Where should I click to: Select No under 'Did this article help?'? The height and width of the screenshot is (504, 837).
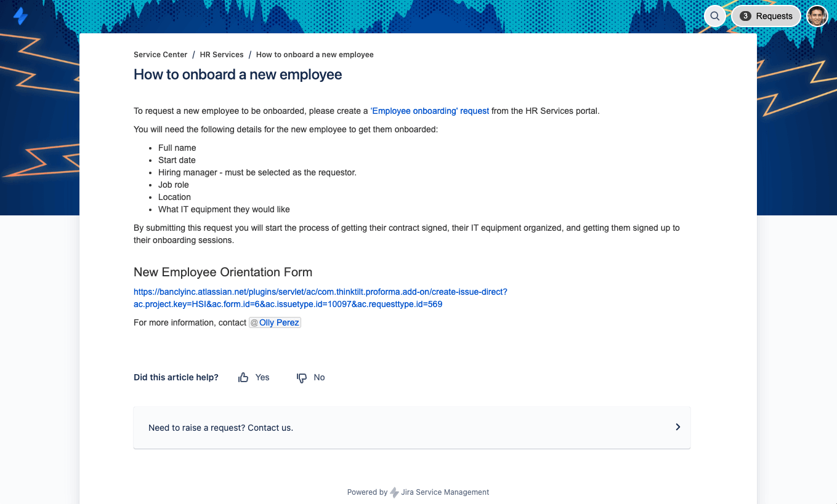[318, 377]
